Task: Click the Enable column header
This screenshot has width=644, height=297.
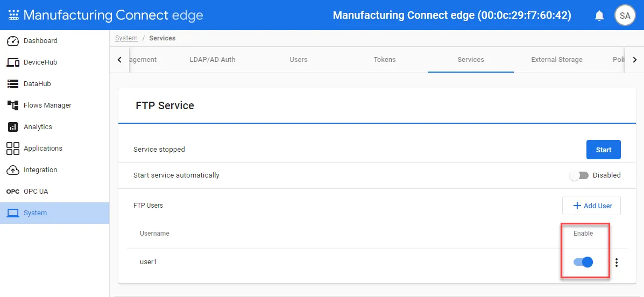Action: pos(583,234)
